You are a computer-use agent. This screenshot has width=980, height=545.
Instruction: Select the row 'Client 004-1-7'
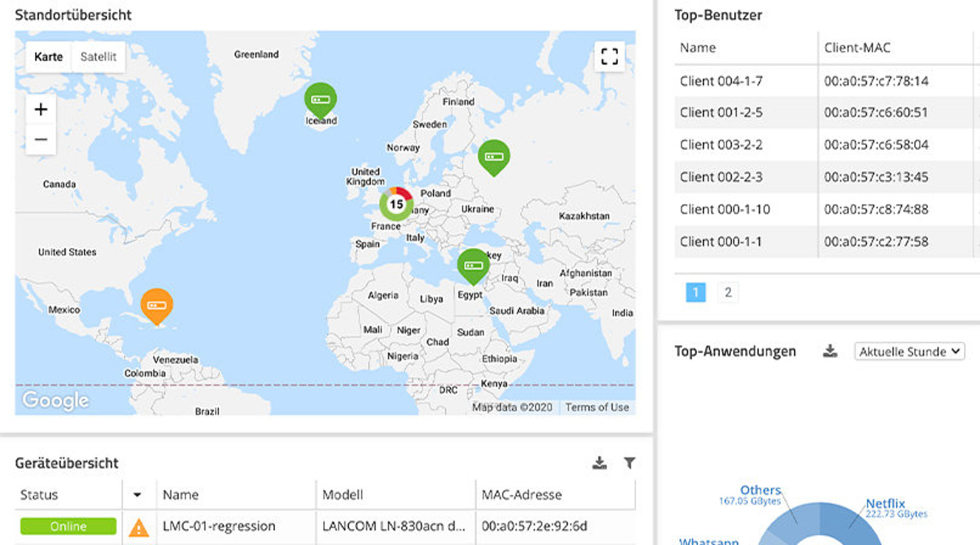pyautogui.click(x=827, y=81)
